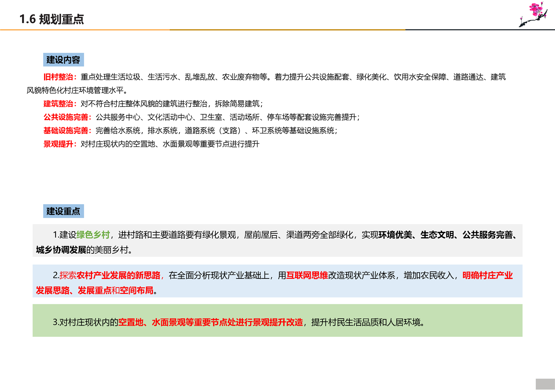Click the text "对村庄现状内的空置地、水面景观"
The width and height of the screenshot is (555, 392).
(136, 144)
